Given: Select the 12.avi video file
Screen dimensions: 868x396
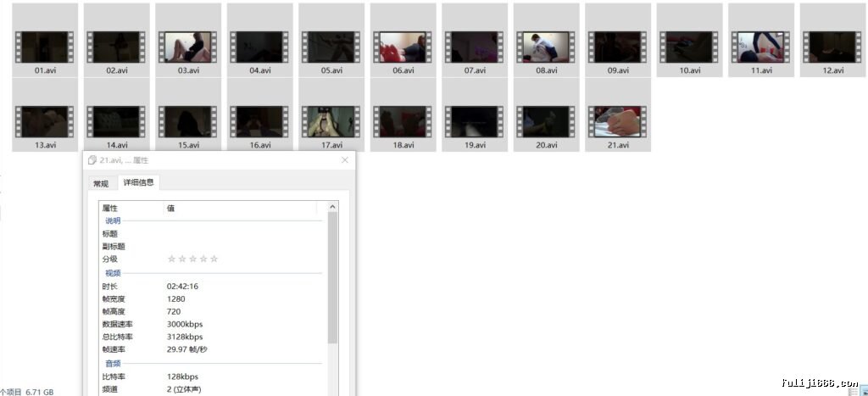Looking at the screenshot, I should point(832,40).
